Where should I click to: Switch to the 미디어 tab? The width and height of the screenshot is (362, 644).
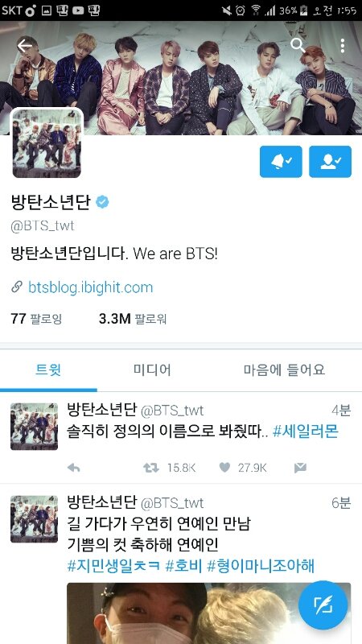[x=152, y=370]
